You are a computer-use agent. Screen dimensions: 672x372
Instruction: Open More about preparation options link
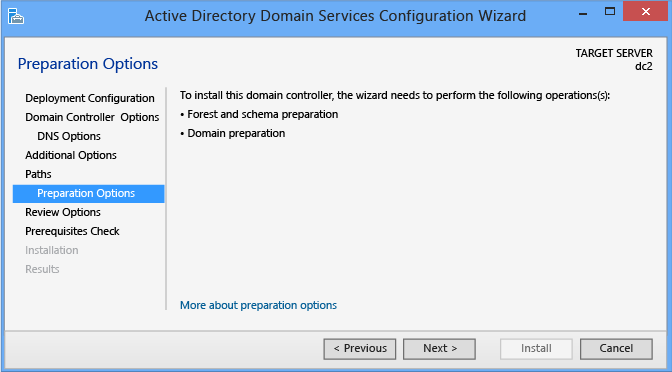click(x=258, y=305)
